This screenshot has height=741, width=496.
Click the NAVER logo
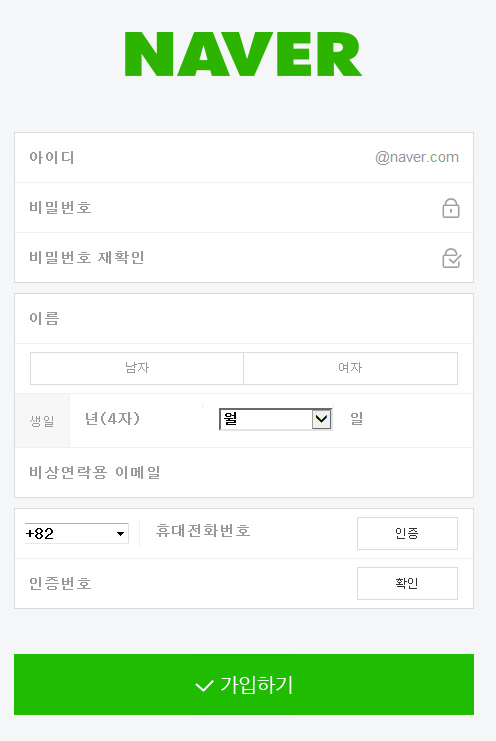point(243,54)
